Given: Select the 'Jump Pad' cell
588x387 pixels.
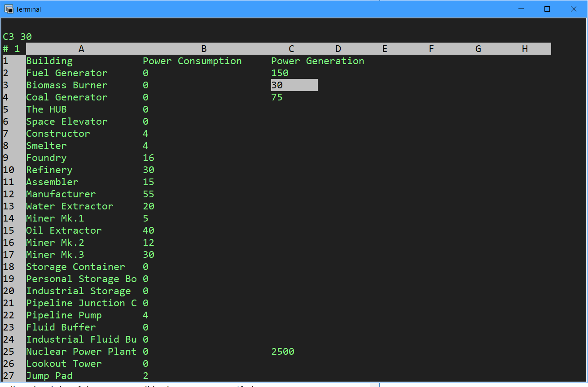Looking at the screenshot, I should coord(49,376).
